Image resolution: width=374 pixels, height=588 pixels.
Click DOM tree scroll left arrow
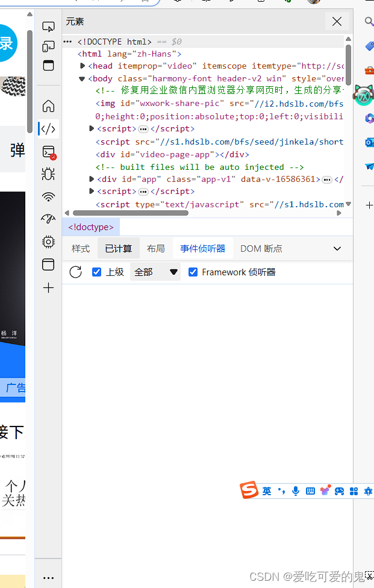coord(67,213)
